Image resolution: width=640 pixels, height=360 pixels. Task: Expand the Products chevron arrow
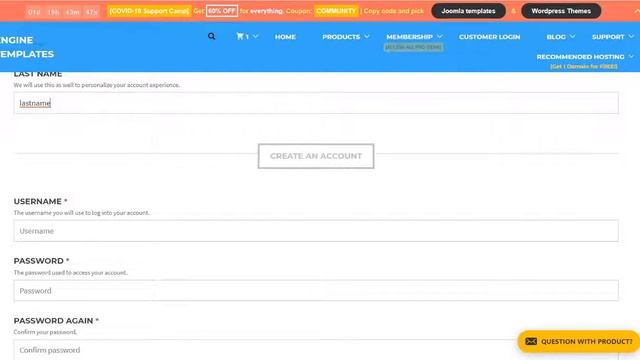click(367, 37)
